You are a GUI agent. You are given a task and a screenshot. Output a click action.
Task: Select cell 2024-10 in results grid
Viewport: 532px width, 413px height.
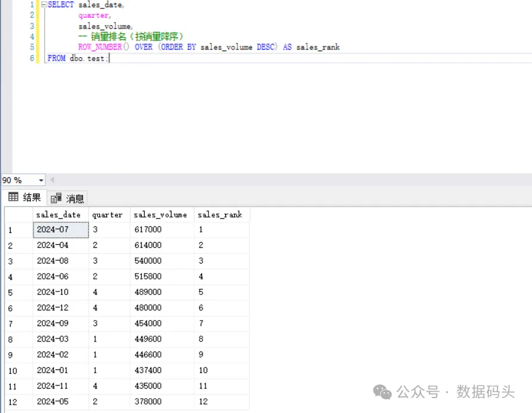(61, 292)
